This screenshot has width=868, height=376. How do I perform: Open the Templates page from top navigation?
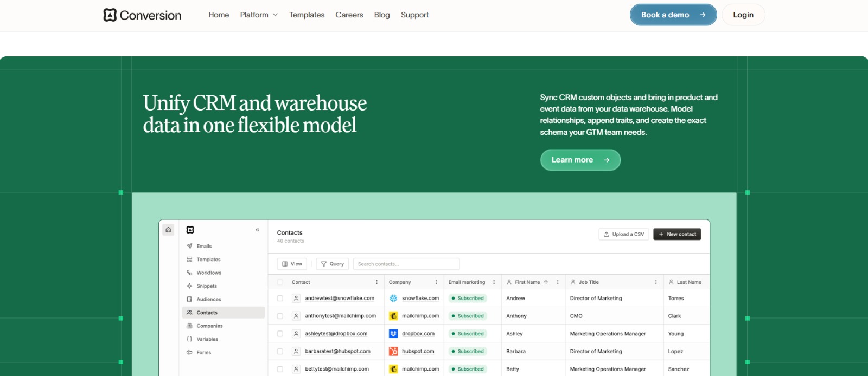point(307,15)
